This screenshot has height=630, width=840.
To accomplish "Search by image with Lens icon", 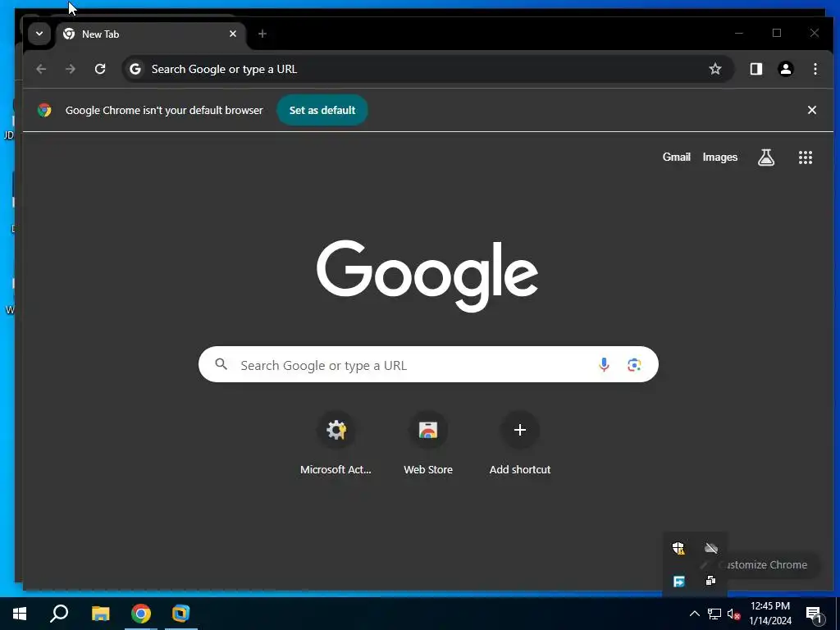I will (634, 365).
